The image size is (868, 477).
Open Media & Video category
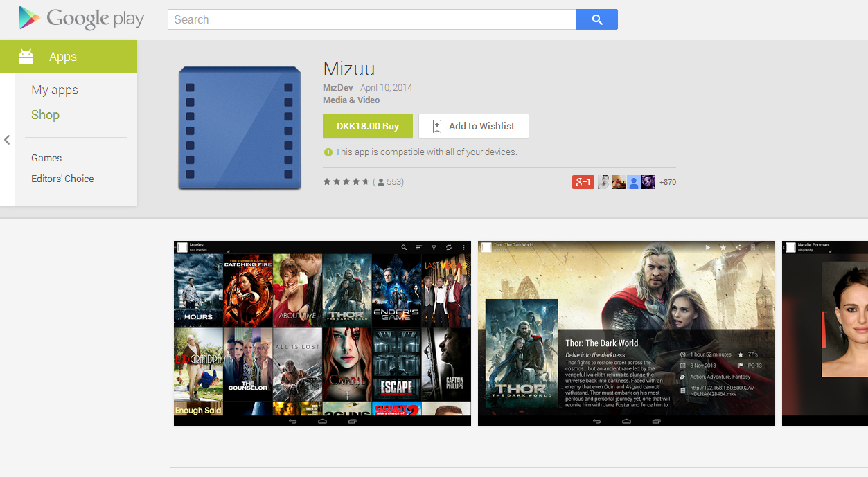click(351, 100)
